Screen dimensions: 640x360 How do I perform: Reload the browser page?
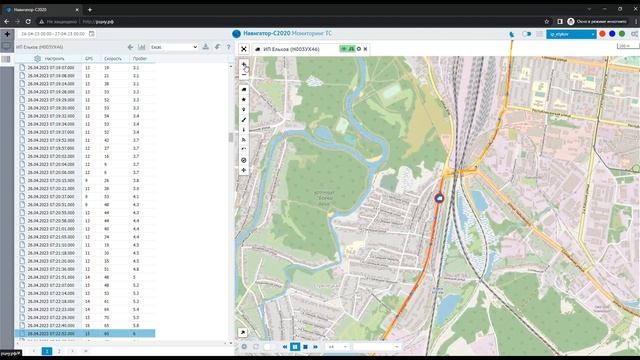(28, 22)
